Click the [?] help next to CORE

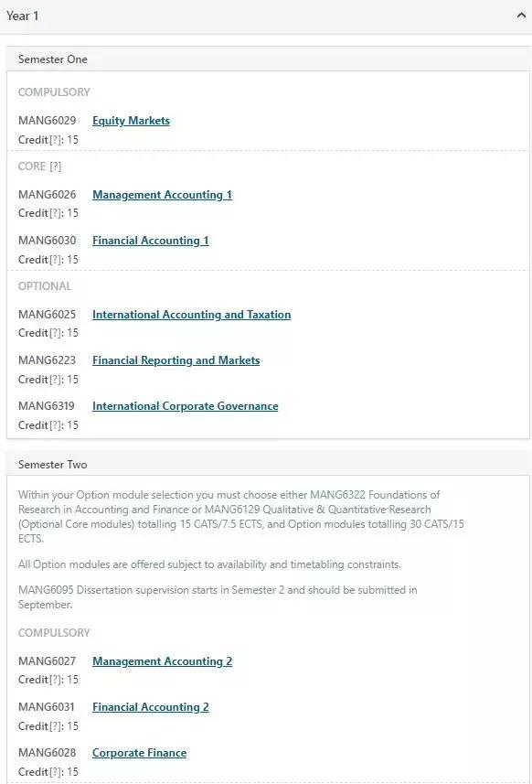coord(56,166)
